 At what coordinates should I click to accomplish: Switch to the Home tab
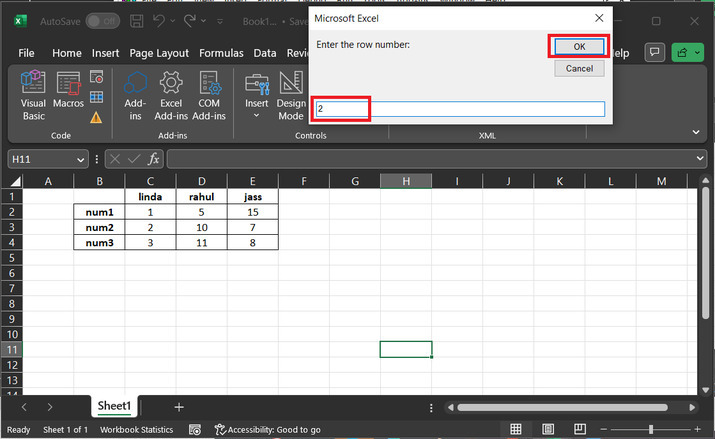pos(67,53)
